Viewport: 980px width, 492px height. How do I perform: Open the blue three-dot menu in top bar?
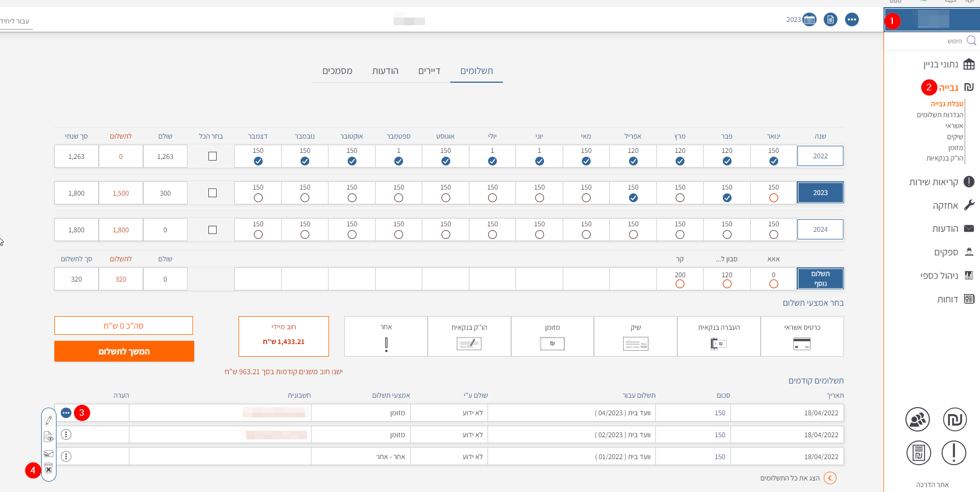tap(852, 20)
